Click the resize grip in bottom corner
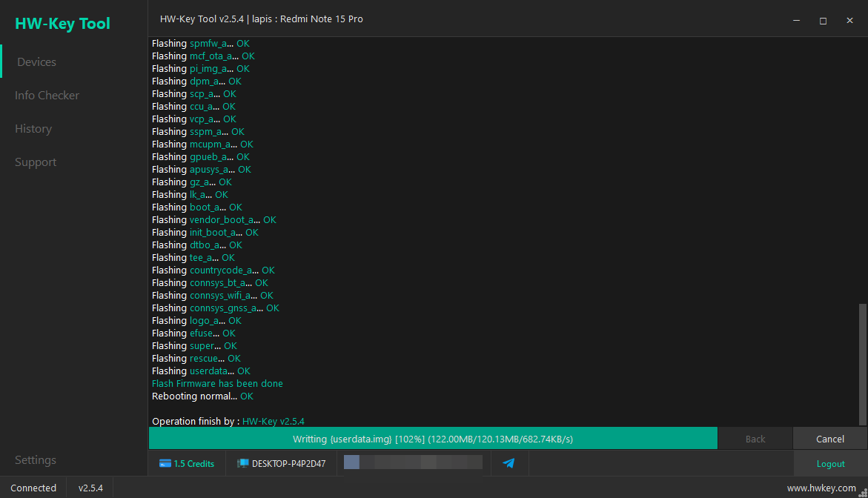 [x=863, y=493]
